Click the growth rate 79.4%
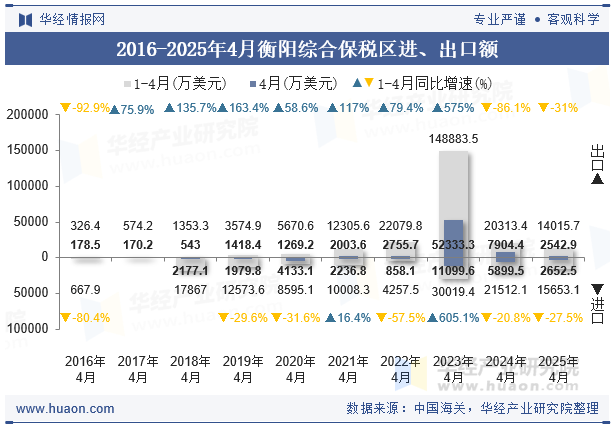 point(406,107)
